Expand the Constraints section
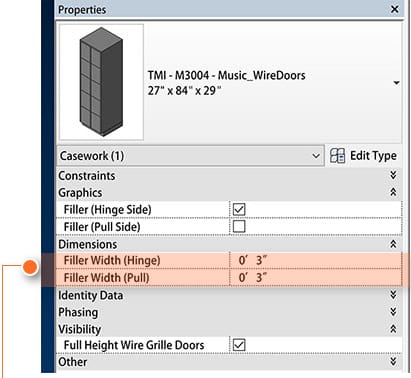 393,175
